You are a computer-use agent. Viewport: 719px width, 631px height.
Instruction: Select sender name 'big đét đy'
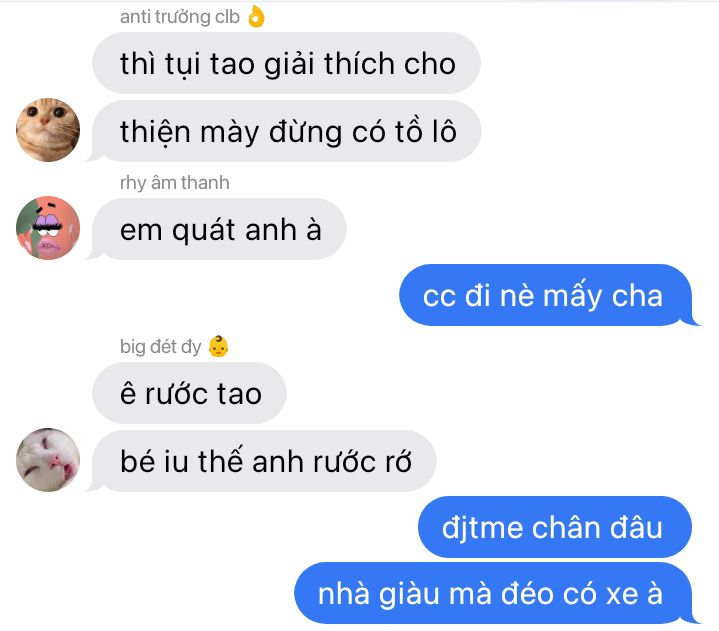160,347
